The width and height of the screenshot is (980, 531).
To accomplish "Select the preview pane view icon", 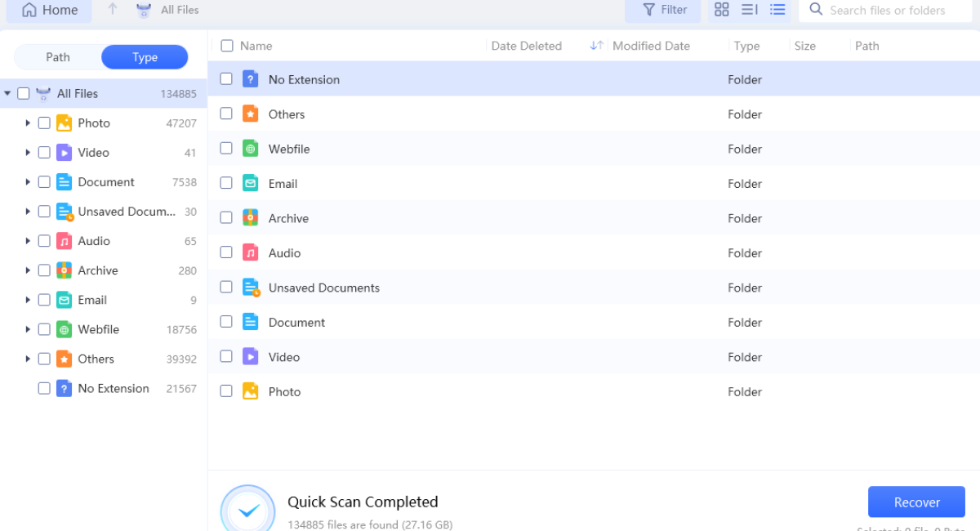I will pyautogui.click(x=750, y=10).
